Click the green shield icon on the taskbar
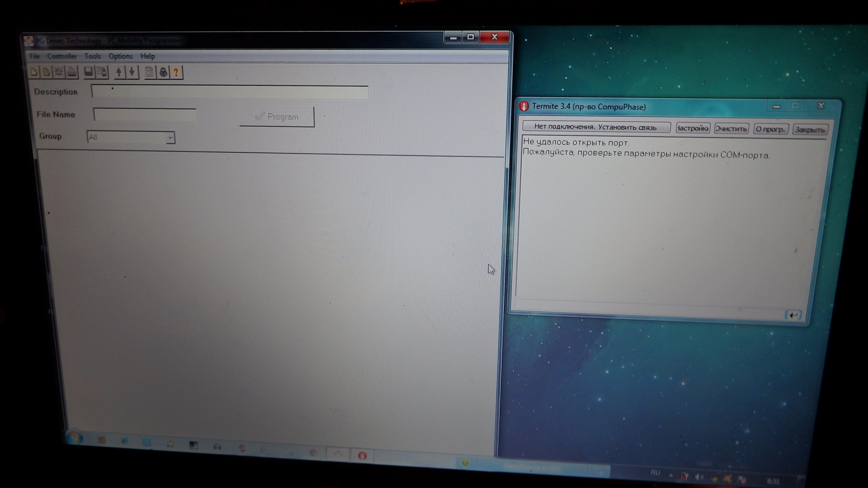 click(x=465, y=463)
